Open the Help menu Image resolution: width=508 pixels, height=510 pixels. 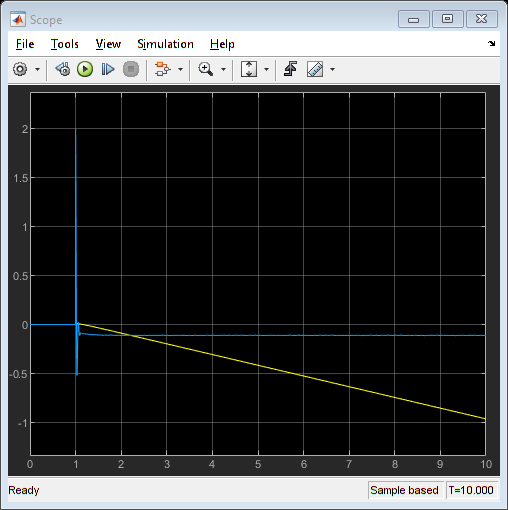222,44
